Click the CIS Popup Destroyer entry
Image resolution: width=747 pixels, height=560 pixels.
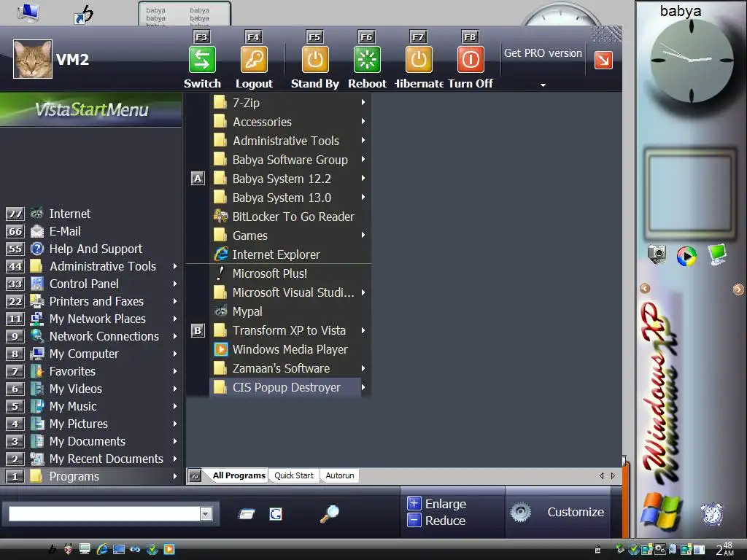click(286, 388)
